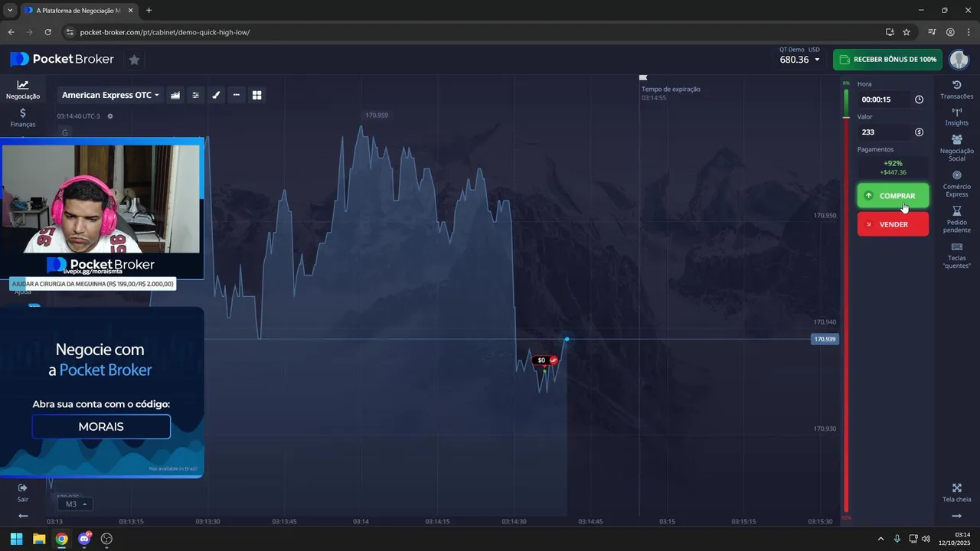Image resolution: width=980 pixels, height=551 pixels.
Task: Open Teclas quentes hotkeys panel
Action: click(957, 256)
